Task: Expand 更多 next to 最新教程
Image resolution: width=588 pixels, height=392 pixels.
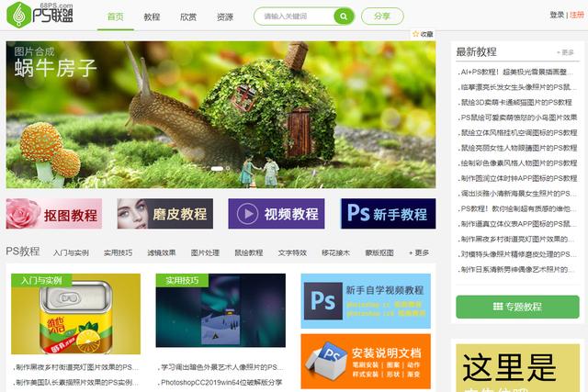Action: pyautogui.click(x=566, y=52)
